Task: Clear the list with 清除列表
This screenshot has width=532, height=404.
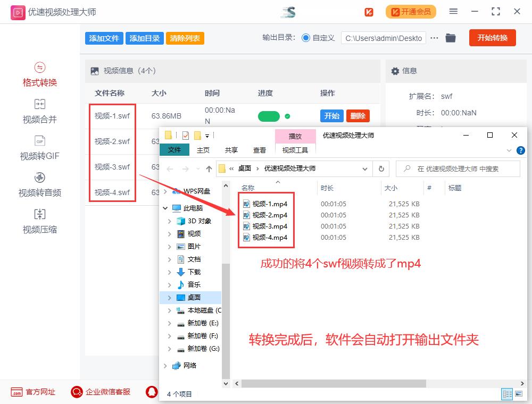Action: click(x=185, y=38)
